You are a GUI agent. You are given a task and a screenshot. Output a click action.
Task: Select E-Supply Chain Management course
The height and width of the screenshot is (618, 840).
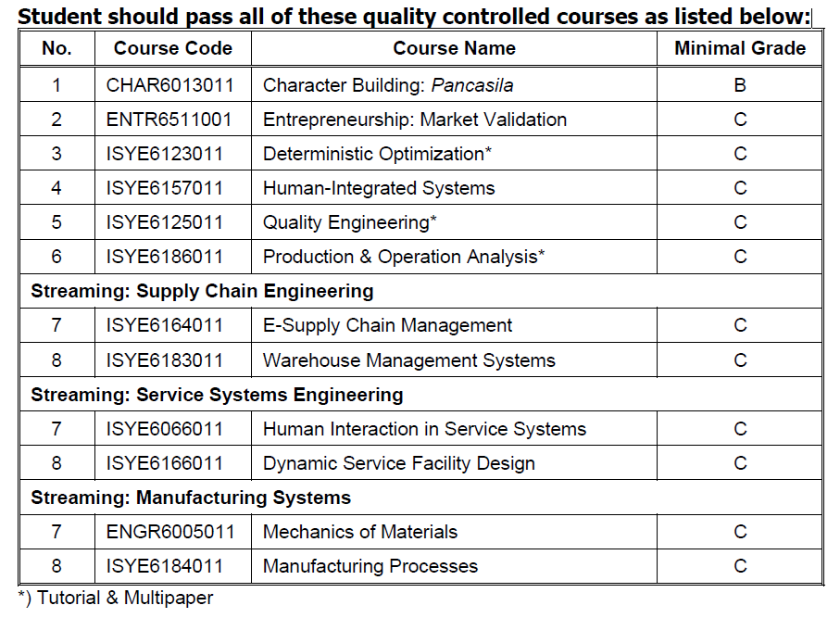coord(387,325)
